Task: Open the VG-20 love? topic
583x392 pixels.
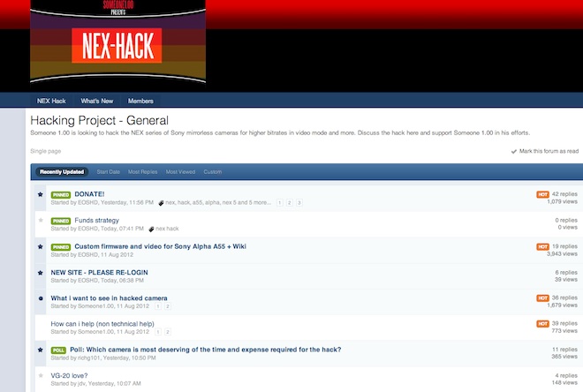Action: coord(69,375)
